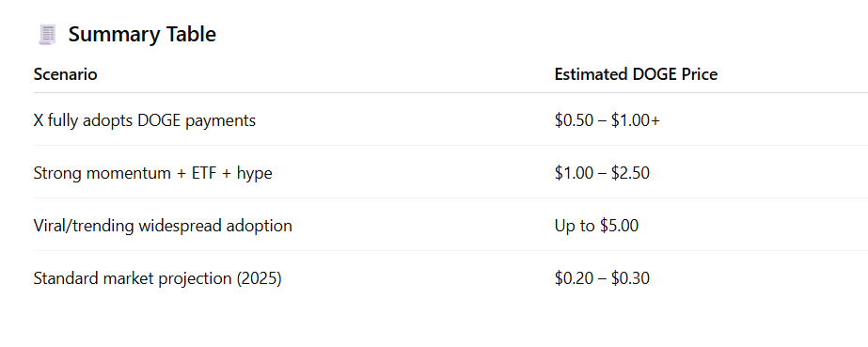Select the X fully adopts DOGE payments cell

(x=145, y=120)
